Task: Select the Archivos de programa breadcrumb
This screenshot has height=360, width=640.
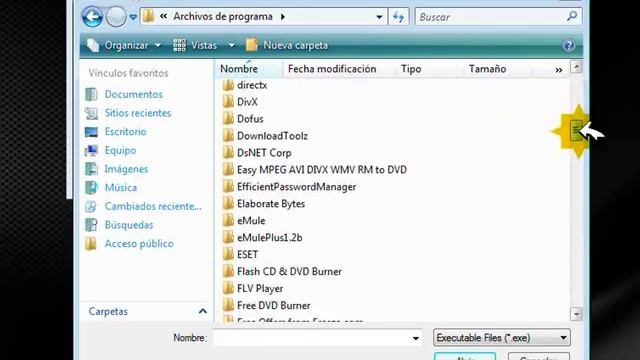Action: (x=222, y=16)
